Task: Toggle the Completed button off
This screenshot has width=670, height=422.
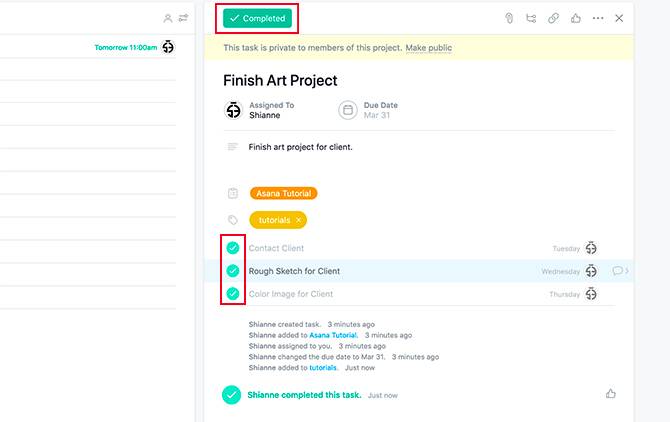Action: [257, 18]
